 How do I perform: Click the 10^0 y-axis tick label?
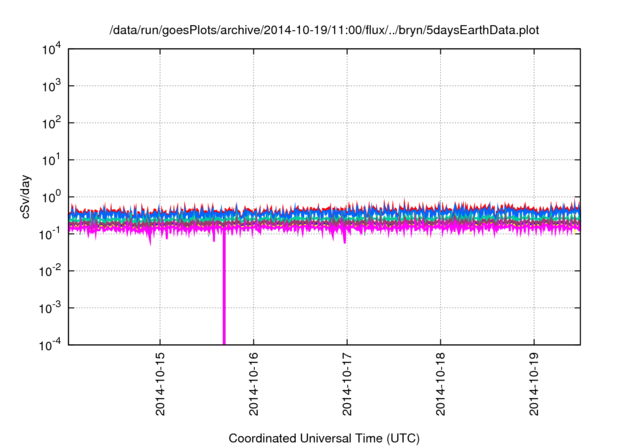point(51,197)
